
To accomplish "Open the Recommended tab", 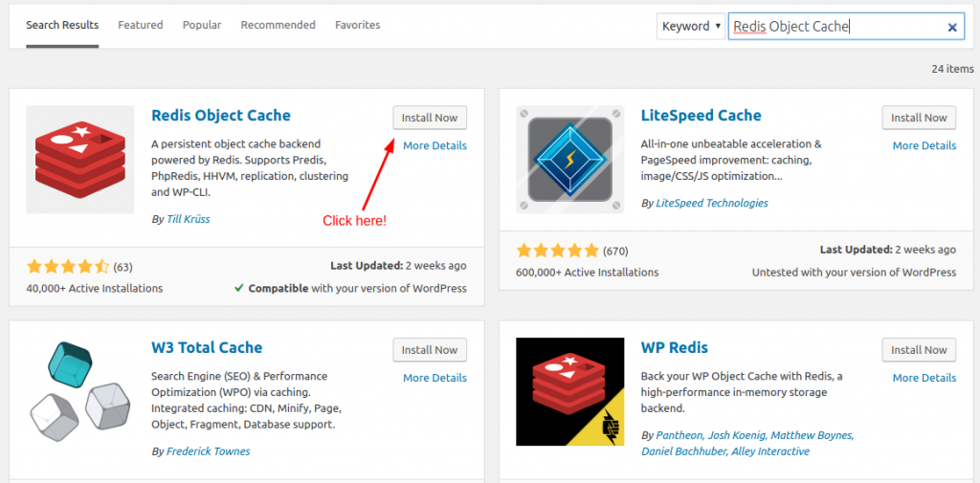I will 278,25.
